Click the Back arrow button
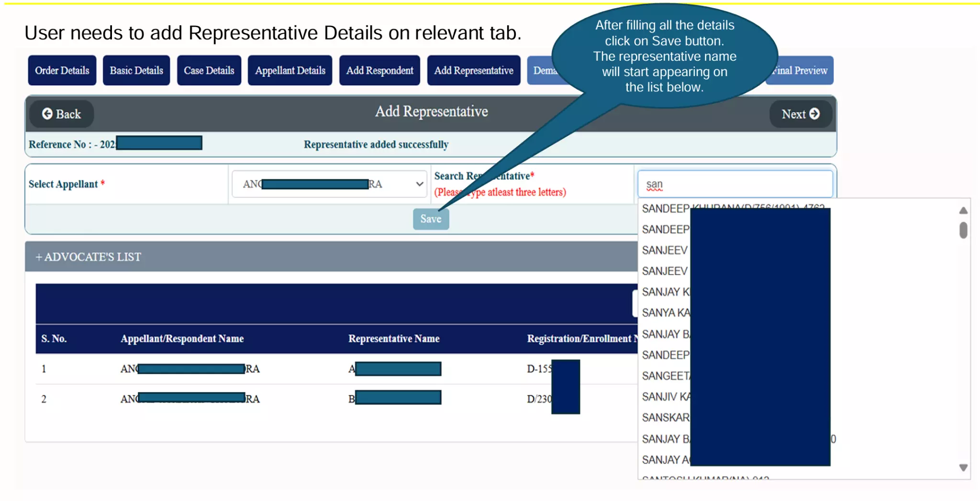980x501 pixels. (x=61, y=114)
